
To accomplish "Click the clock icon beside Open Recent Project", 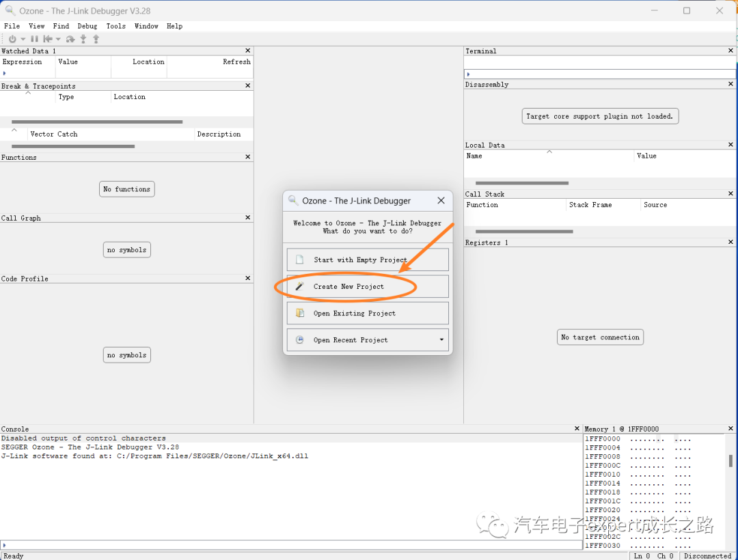I will coord(299,340).
